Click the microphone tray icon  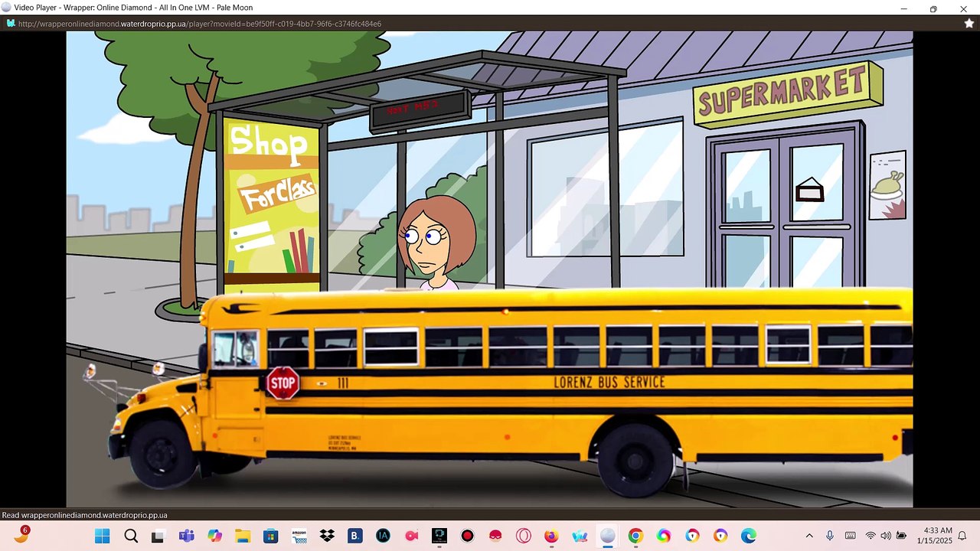830,536
